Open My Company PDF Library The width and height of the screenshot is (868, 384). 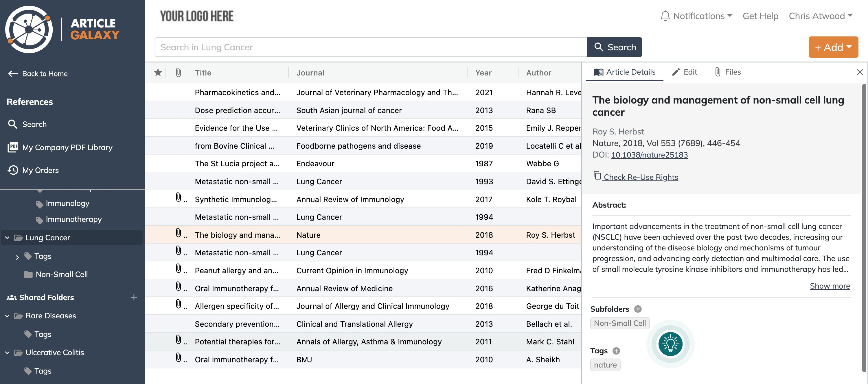point(67,147)
